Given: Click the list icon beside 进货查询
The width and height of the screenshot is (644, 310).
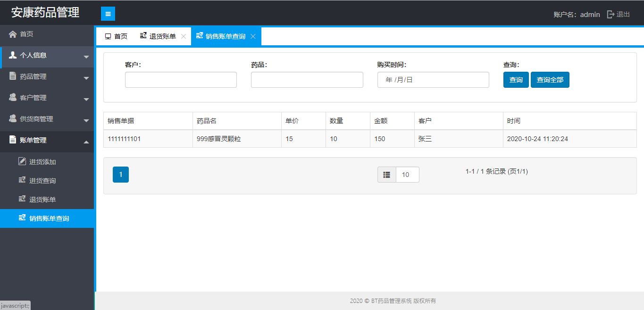Looking at the screenshot, I should click(x=22, y=180).
